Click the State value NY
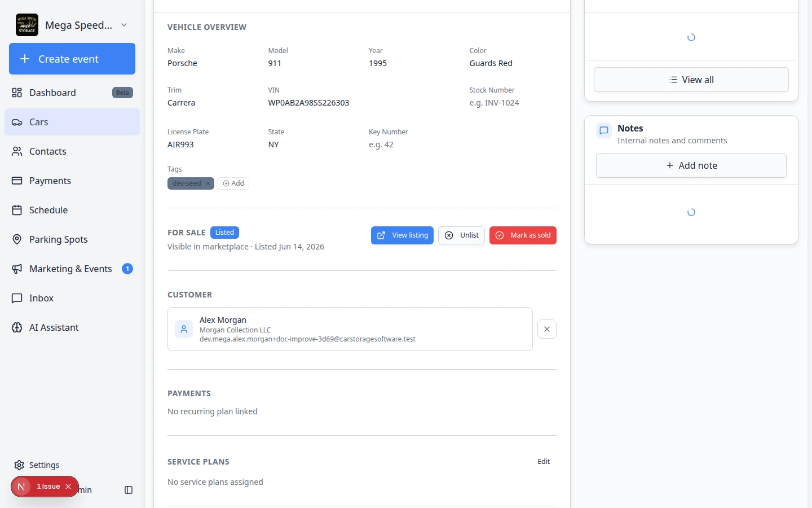The width and height of the screenshot is (812, 508). (x=273, y=144)
